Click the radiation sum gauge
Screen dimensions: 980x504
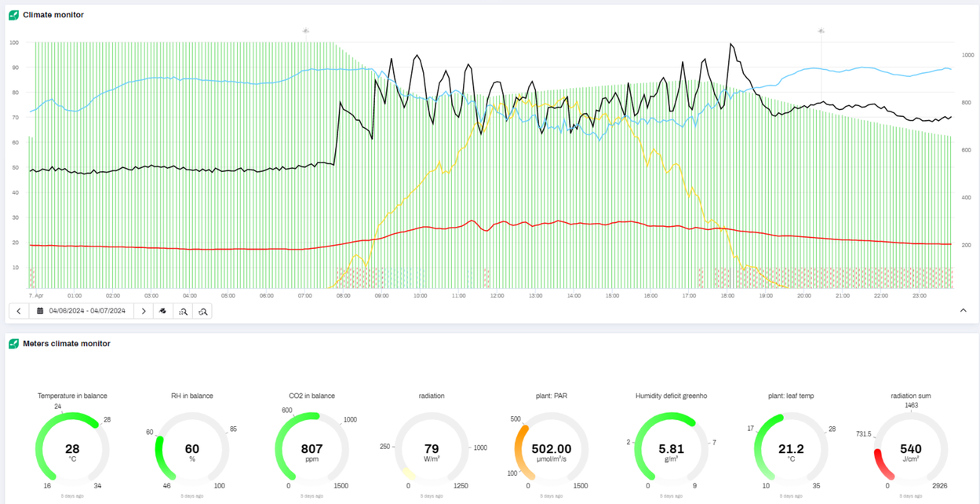(x=910, y=449)
